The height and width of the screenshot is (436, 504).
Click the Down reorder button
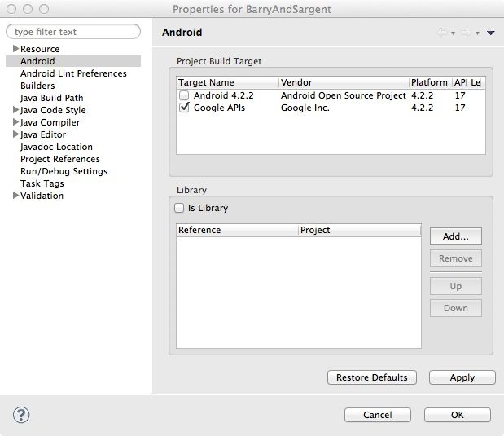click(456, 308)
